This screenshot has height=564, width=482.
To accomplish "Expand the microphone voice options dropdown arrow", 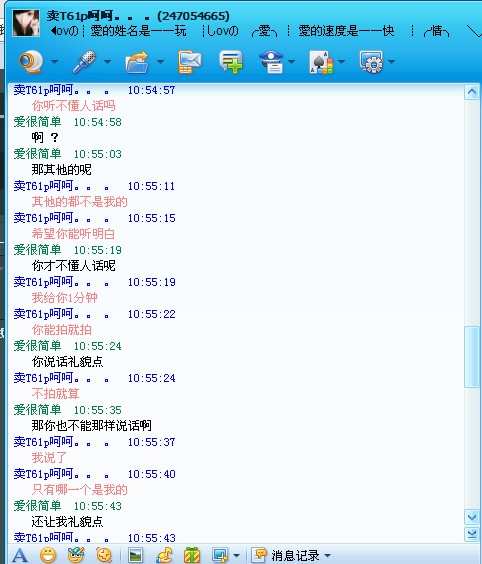I will (107, 62).
